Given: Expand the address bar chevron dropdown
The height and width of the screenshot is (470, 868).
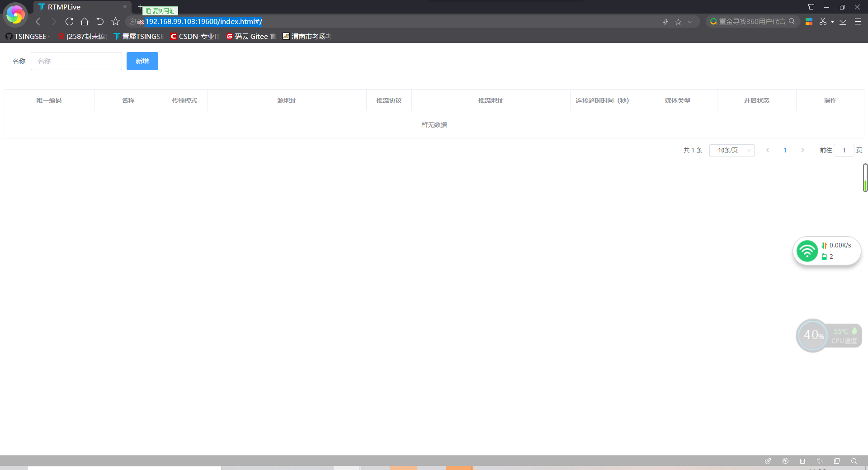Looking at the screenshot, I should tap(690, 21).
